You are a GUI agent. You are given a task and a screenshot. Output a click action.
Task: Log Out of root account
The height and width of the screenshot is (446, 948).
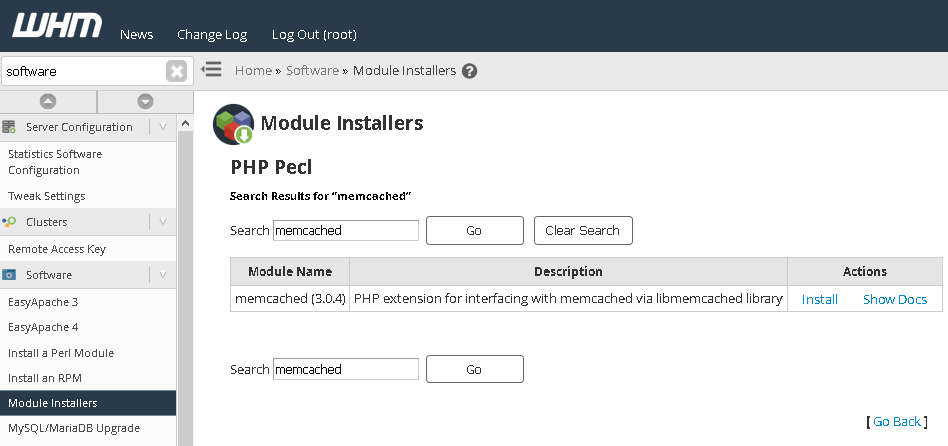[x=314, y=34]
